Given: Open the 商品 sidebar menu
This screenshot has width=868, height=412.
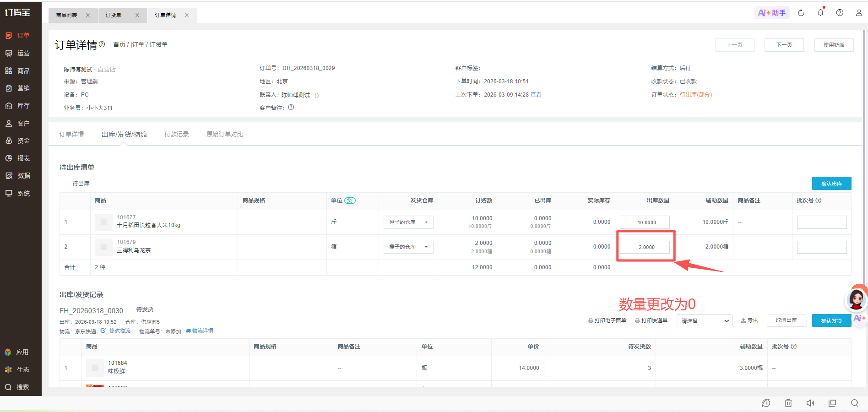Looking at the screenshot, I should point(18,71).
